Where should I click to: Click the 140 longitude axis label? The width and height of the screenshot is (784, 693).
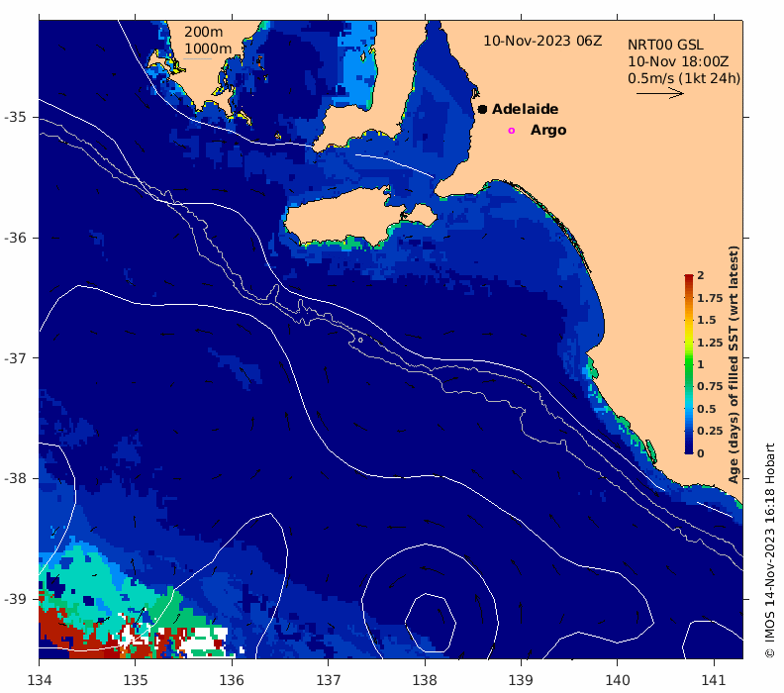[618, 680]
